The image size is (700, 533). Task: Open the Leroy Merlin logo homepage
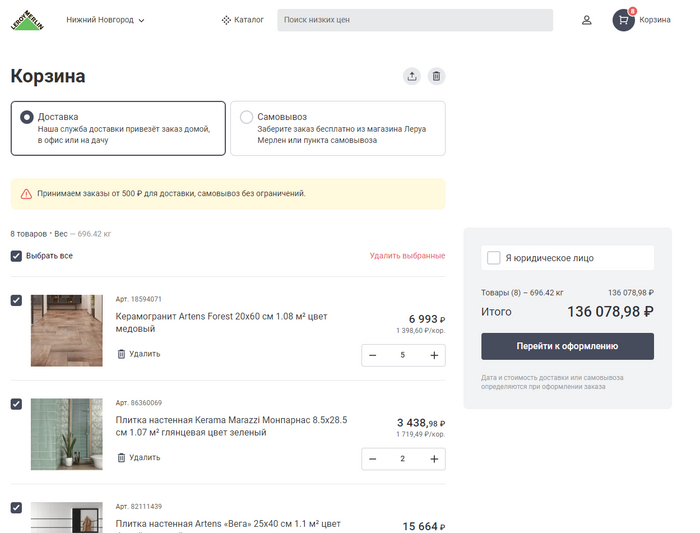[x=27, y=20]
